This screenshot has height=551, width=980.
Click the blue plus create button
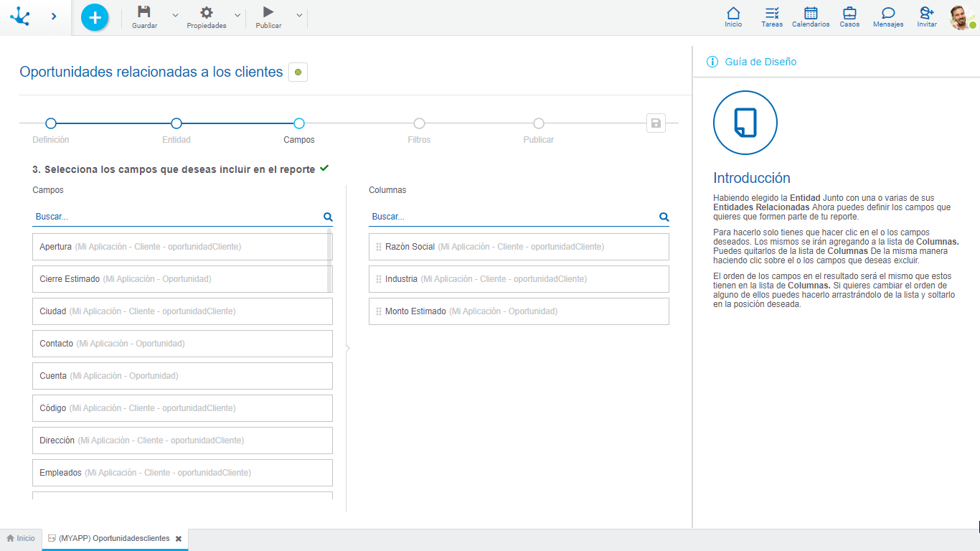95,17
